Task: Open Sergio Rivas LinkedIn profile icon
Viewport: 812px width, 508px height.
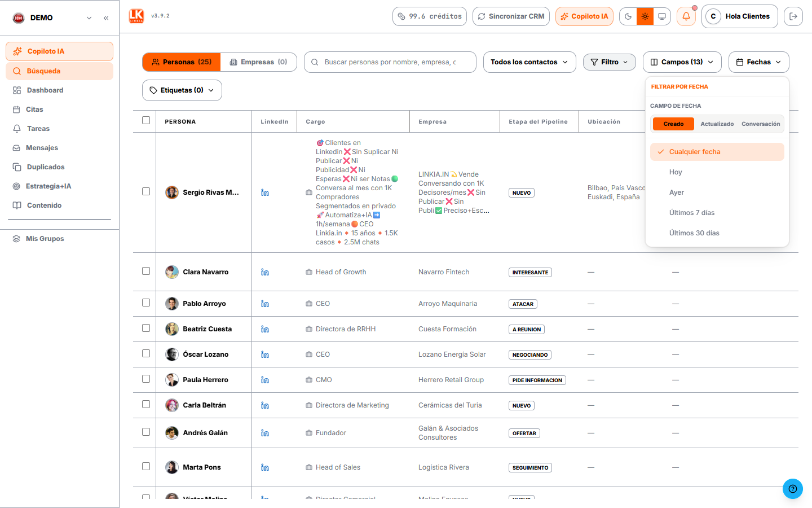Action: tap(265, 193)
